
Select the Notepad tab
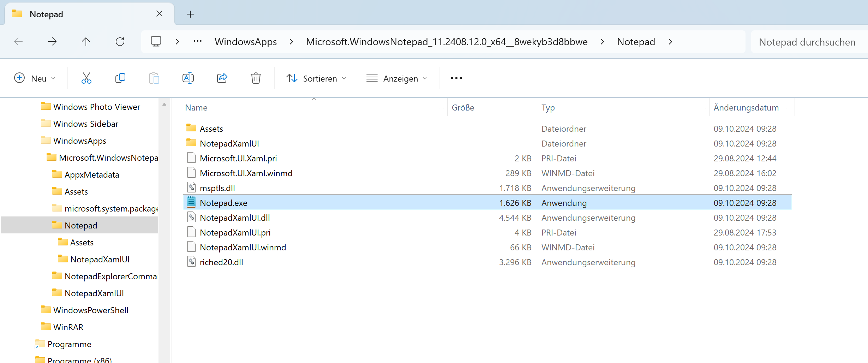pyautogui.click(x=90, y=14)
